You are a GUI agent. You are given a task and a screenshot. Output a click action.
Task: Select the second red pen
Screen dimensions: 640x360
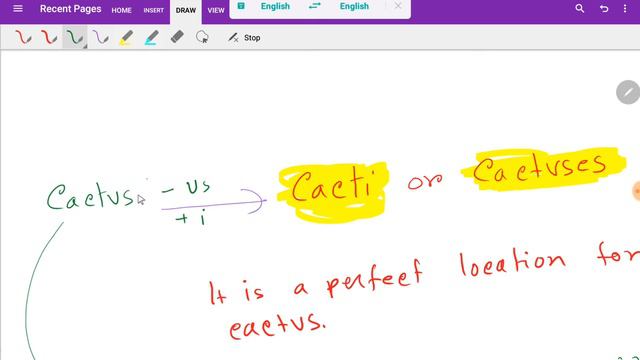click(49, 37)
